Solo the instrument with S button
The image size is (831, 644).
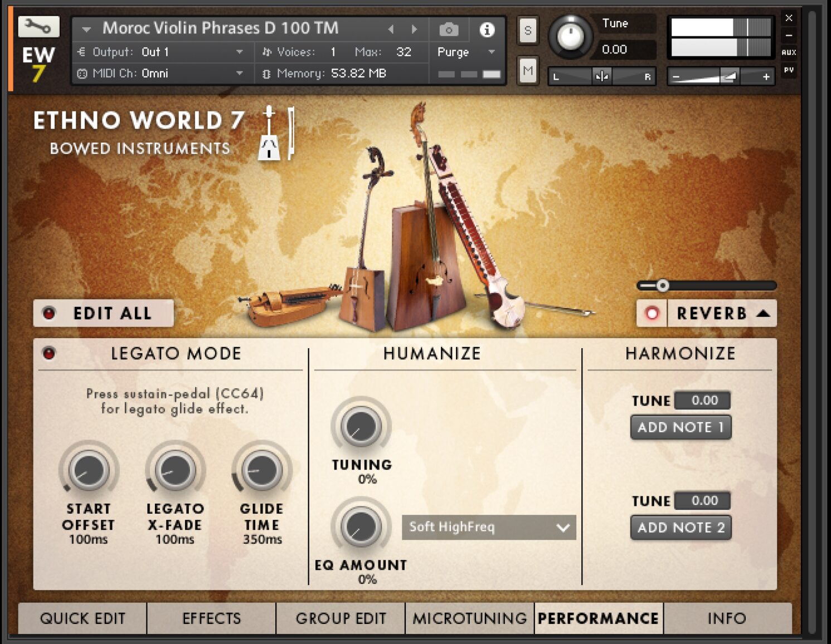(x=527, y=31)
